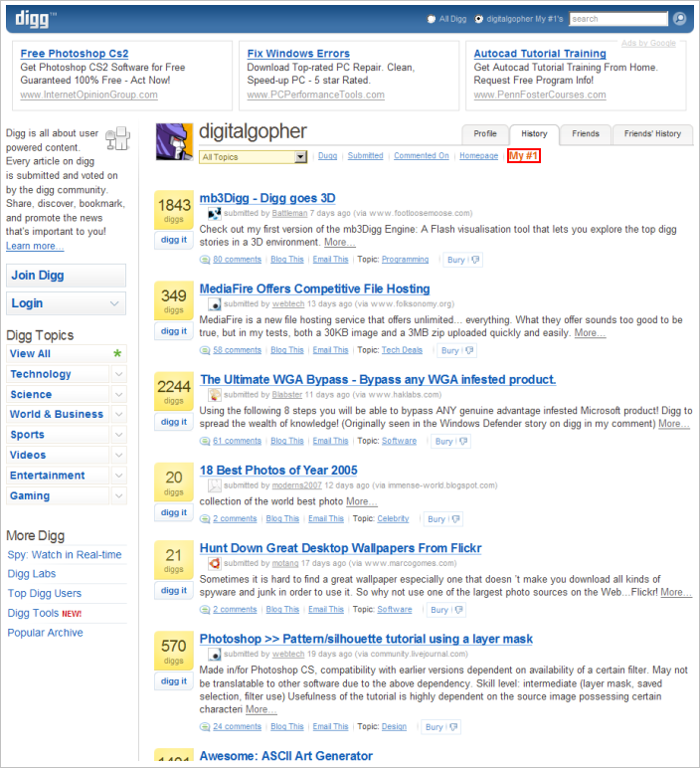Switch to the Friends tab
Viewport: 700px width, 768px height.
586,133
